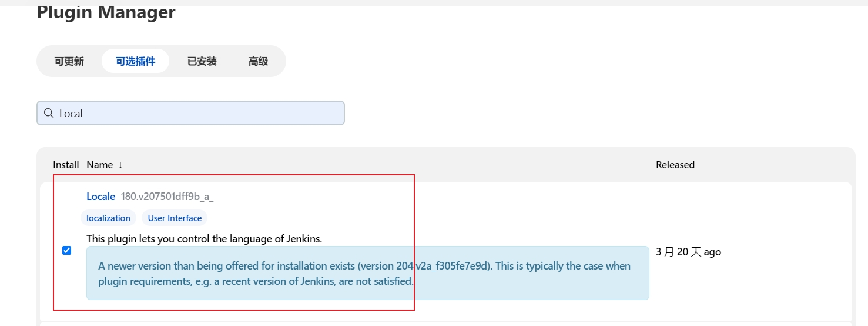Click the newer version notice box
The image size is (868, 326).
click(367, 273)
